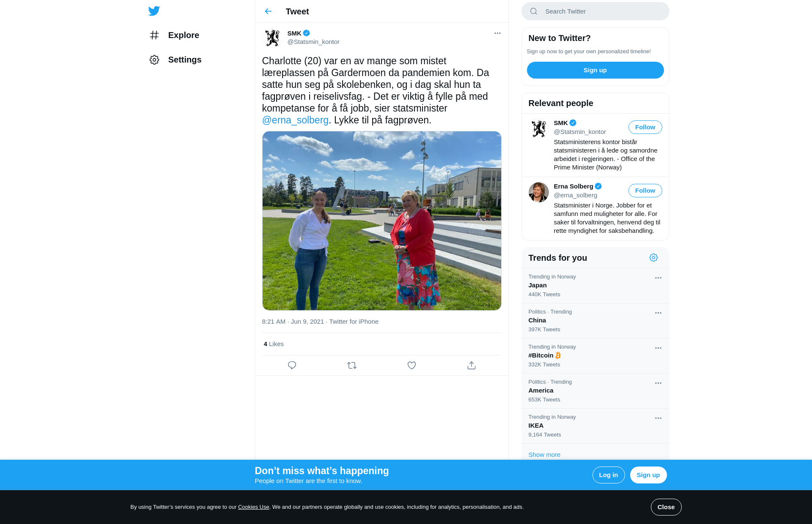Open the tweet's three-dot more menu
Viewport: 812px width, 524px height.
click(x=497, y=33)
